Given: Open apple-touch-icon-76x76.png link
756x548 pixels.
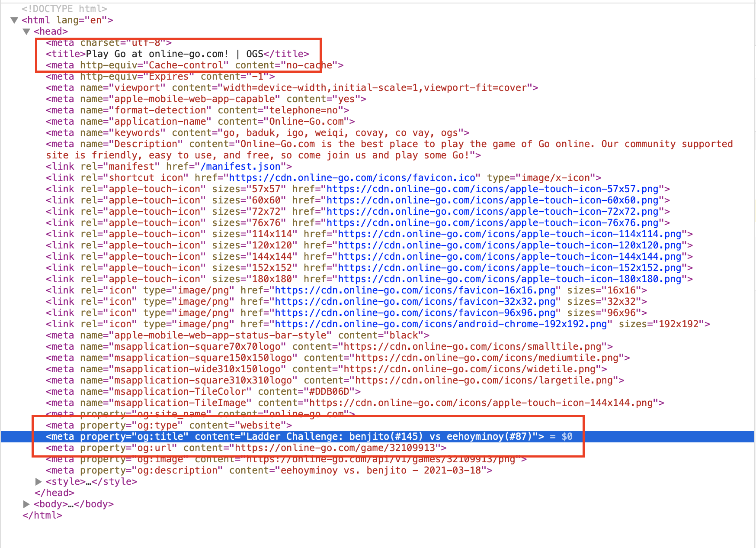Looking at the screenshot, I should [x=492, y=223].
